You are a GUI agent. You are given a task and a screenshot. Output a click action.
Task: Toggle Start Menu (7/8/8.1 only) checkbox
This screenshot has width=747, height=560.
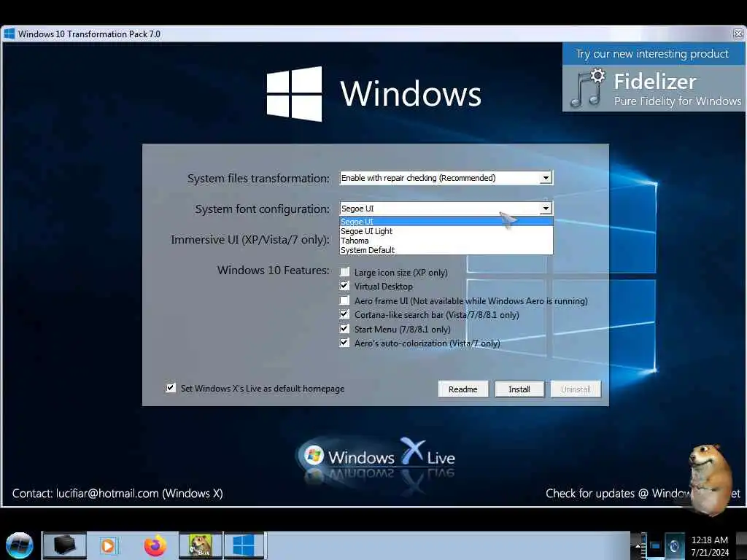(344, 329)
